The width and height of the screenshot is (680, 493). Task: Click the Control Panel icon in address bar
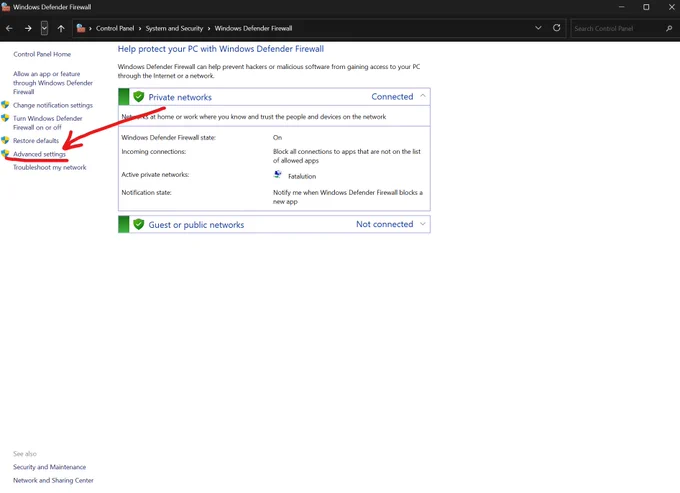(81, 28)
